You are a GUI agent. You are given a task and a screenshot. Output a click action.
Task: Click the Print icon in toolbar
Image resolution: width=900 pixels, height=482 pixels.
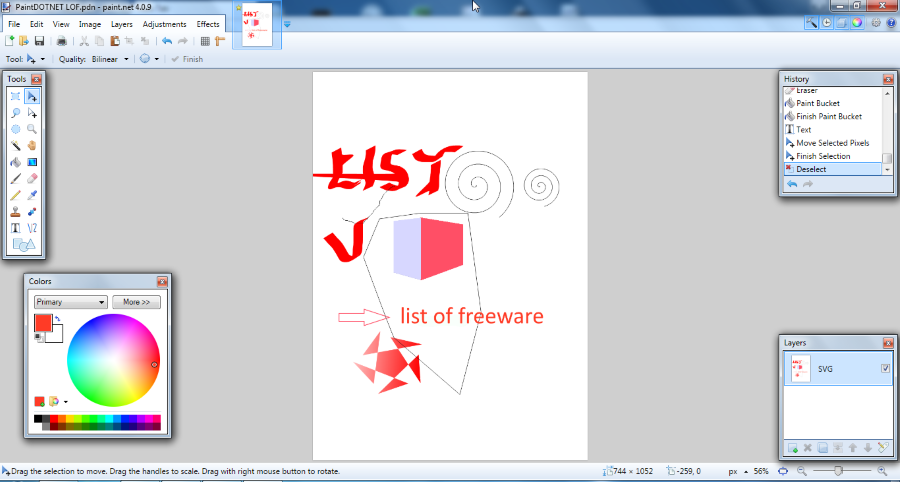(61, 41)
